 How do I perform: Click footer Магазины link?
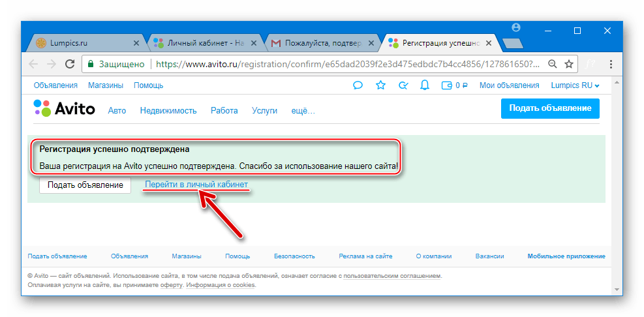point(187,256)
